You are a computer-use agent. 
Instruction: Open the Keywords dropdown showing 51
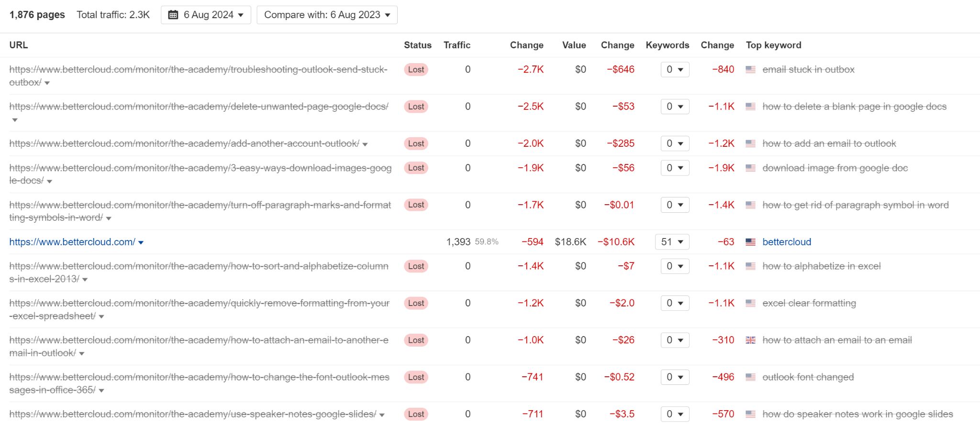pyautogui.click(x=672, y=242)
